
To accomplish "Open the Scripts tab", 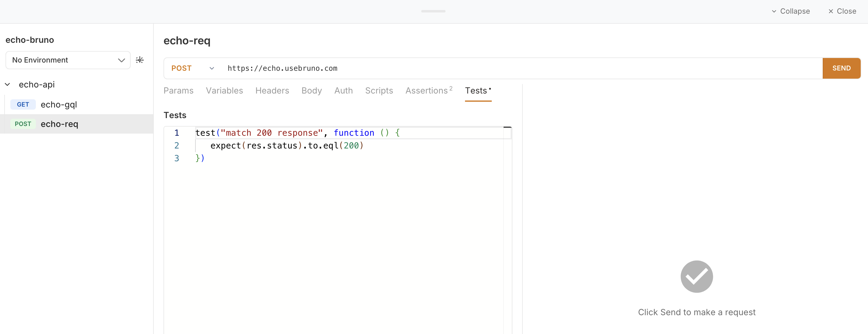I will 379,90.
